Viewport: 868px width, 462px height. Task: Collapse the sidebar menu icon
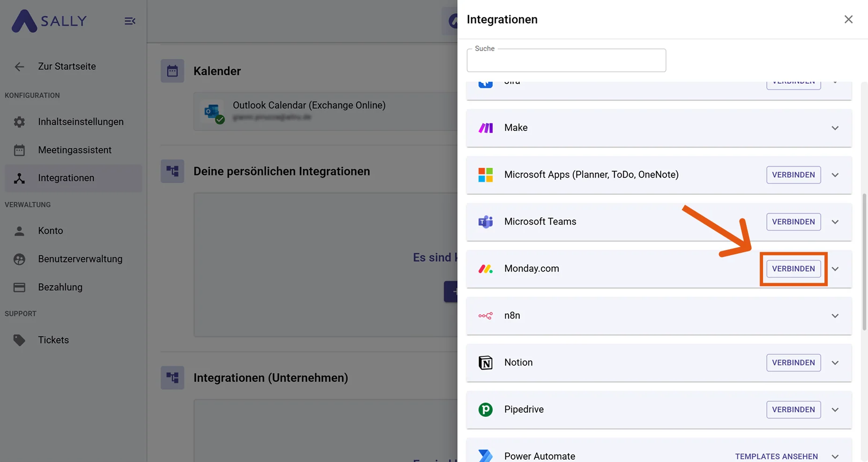tap(130, 21)
